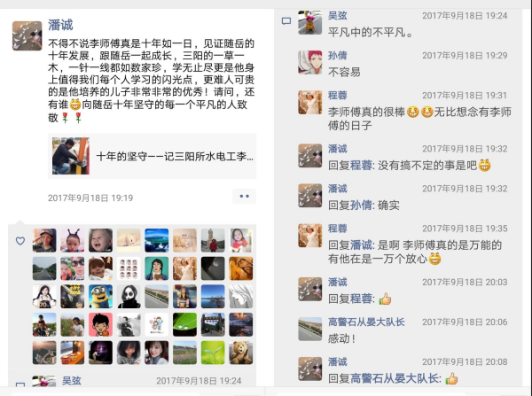Click commenter name 孙倩
Image resolution: width=532 pixels, height=396 pixels.
click(x=338, y=55)
